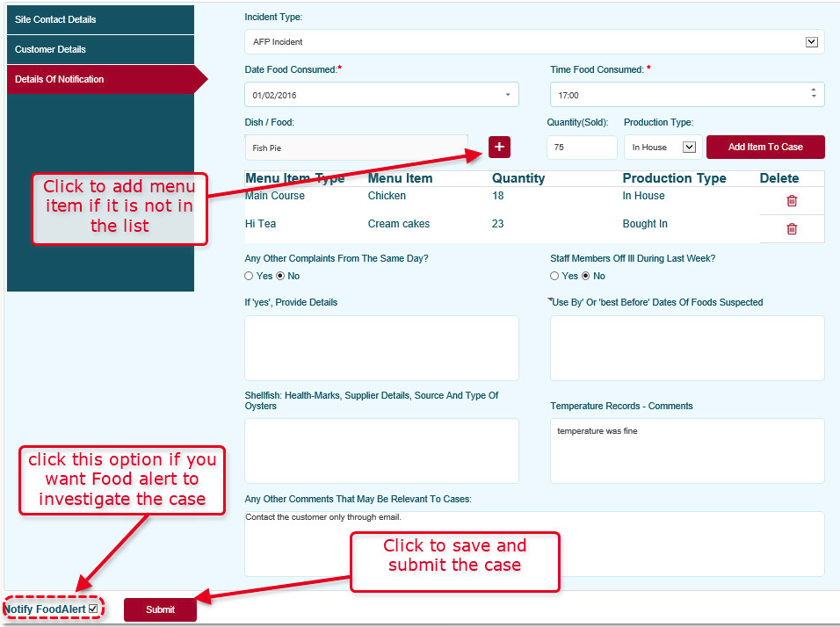Click the Temperature Records comments box
Viewport: 840px width, 627px height.
(686, 450)
